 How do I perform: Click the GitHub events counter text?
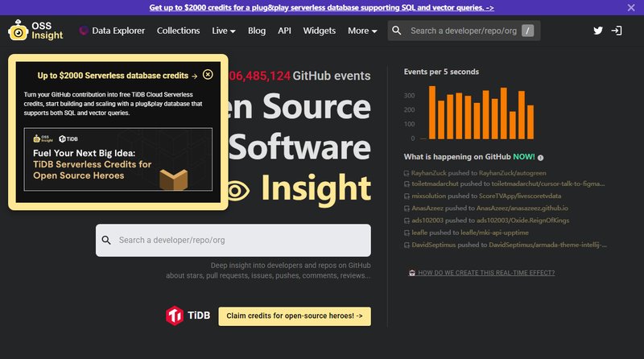(299, 76)
